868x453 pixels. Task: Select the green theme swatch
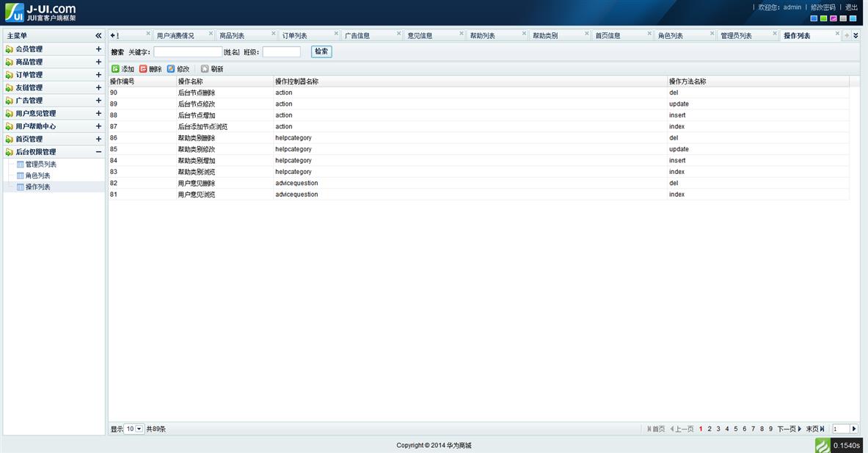[x=824, y=18]
